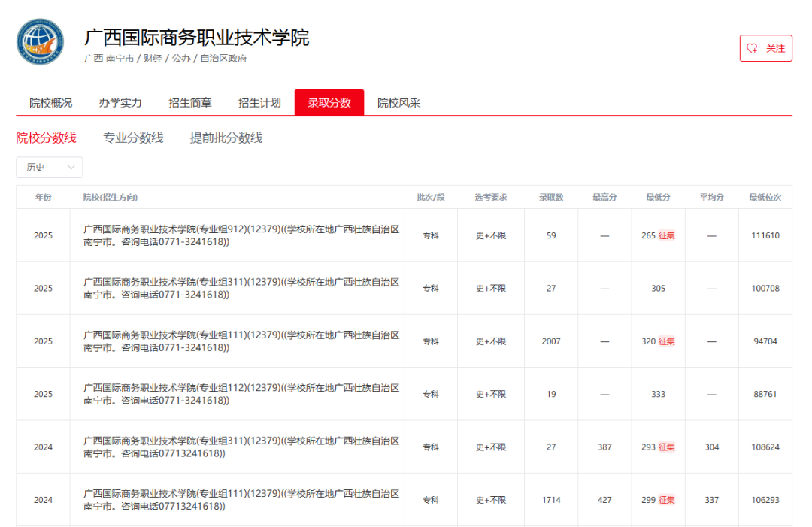Select the 提前批分数线 sub-tab
Screen dimensions: 812x527
click(226, 138)
